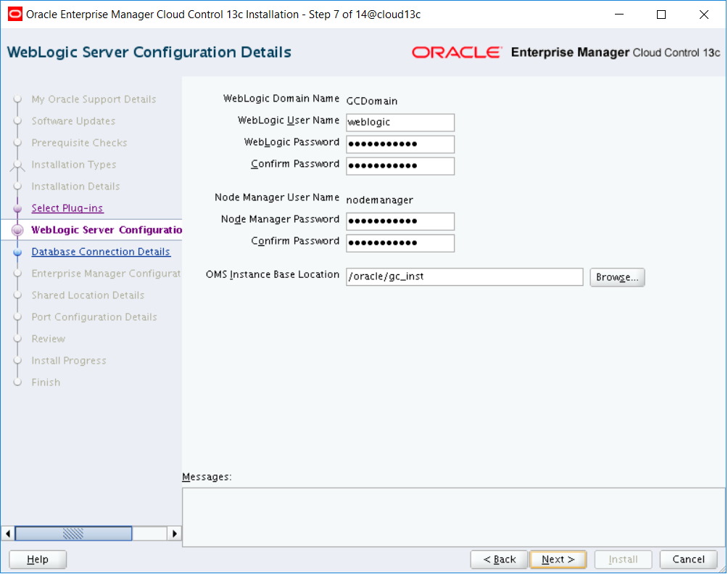Click the disabled Install button
The image size is (728, 574).
(623, 559)
